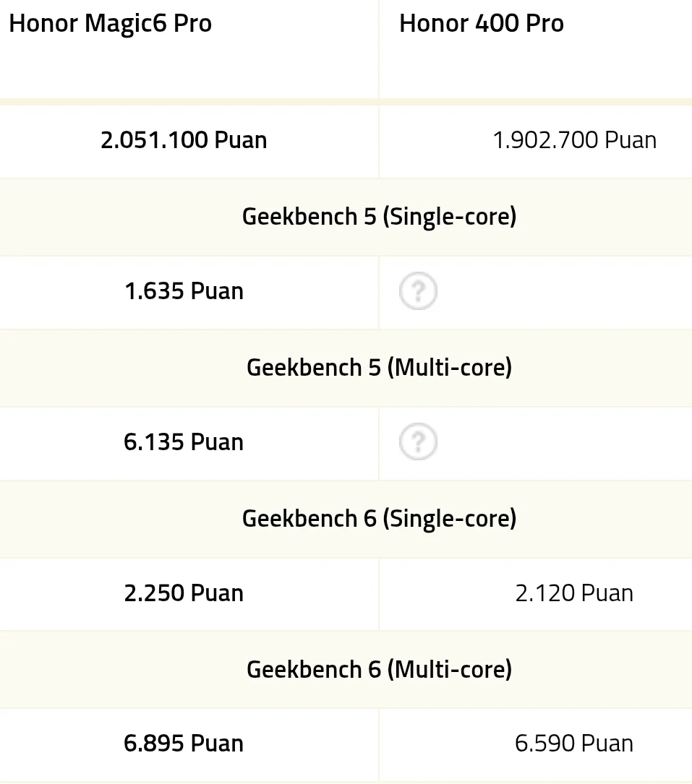Select the 1.635 Puan single-core result

[x=184, y=291]
